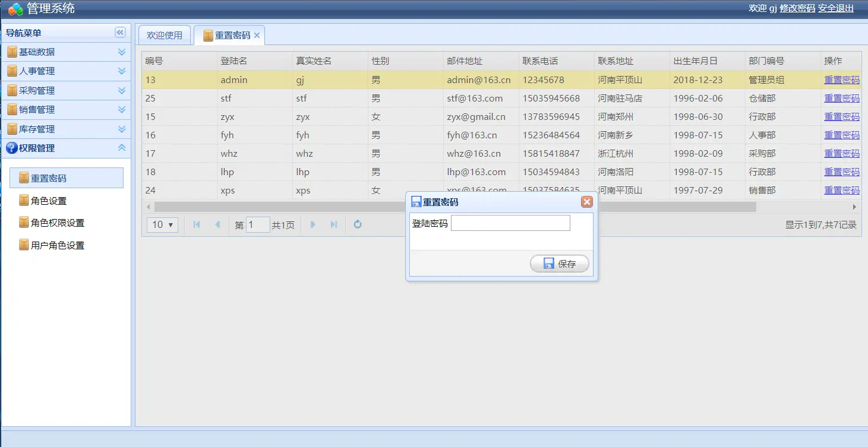Click 重置密码 link for xps row

842,190
